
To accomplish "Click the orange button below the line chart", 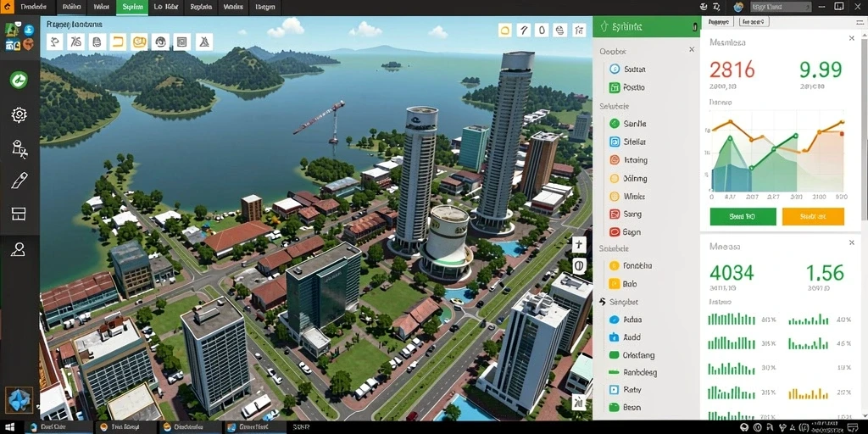I will pyautogui.click(x=813, y=216).
